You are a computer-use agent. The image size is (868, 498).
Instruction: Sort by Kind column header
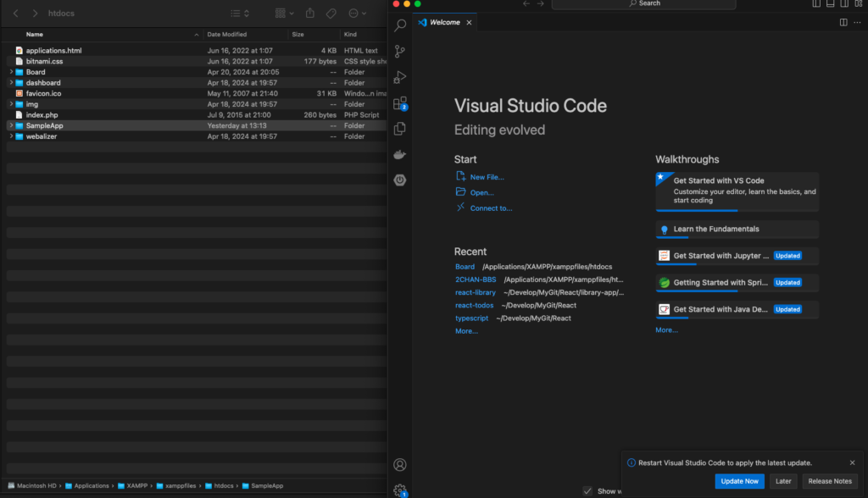coord(350,35)
